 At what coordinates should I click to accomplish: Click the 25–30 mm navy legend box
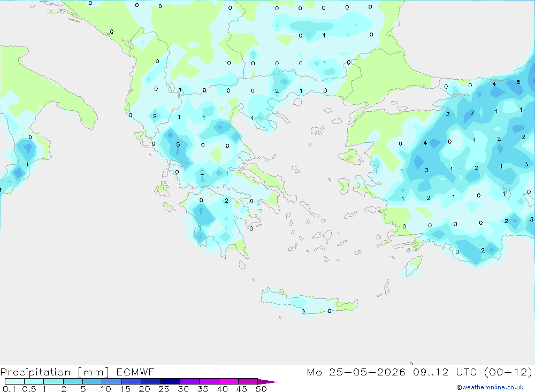[170, 381]
